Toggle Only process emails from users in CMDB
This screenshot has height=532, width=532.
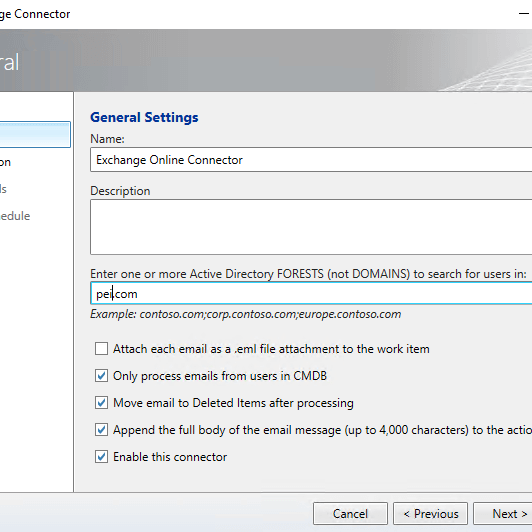coord(101,376)
